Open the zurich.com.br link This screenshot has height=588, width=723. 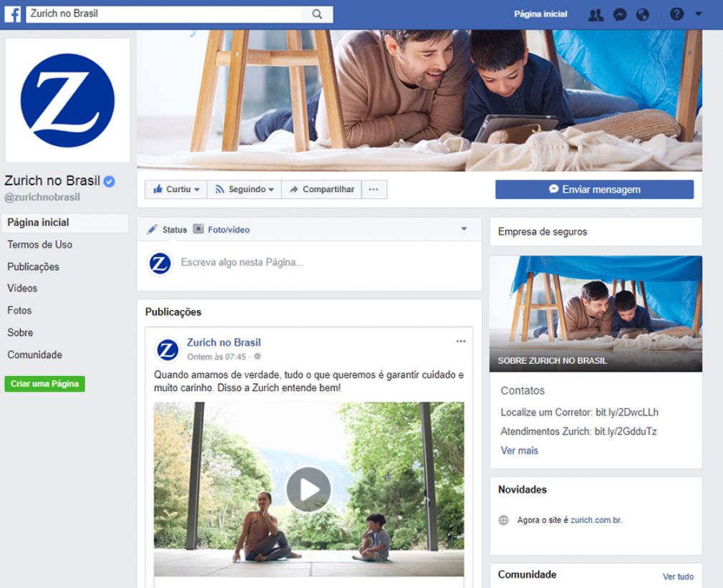pyautogui.click(x=596, y=520)
